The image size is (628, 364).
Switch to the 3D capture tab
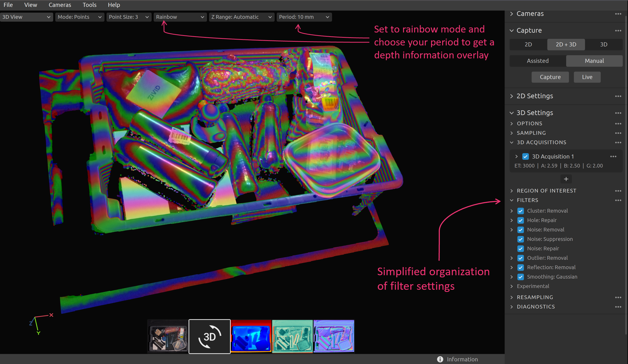(x=604, y=44)
